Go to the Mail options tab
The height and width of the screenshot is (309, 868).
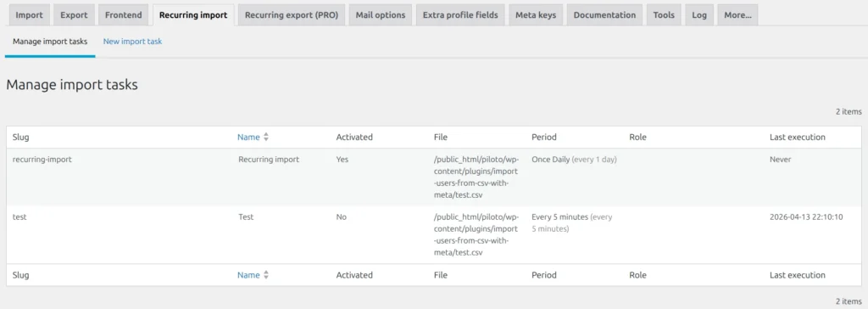[x=381, y=15]
